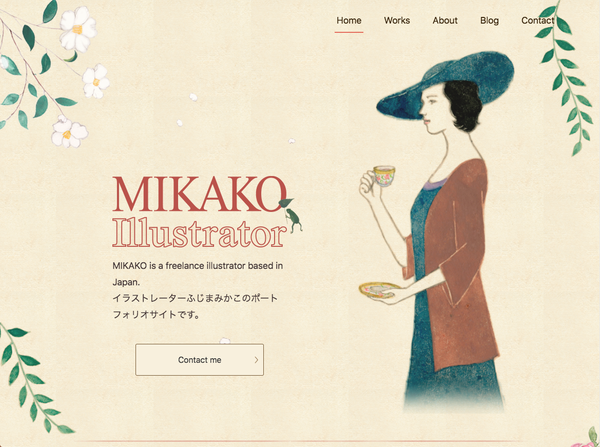
Task: Click the outlined Illustrator heading
Action: pos(199,232)
